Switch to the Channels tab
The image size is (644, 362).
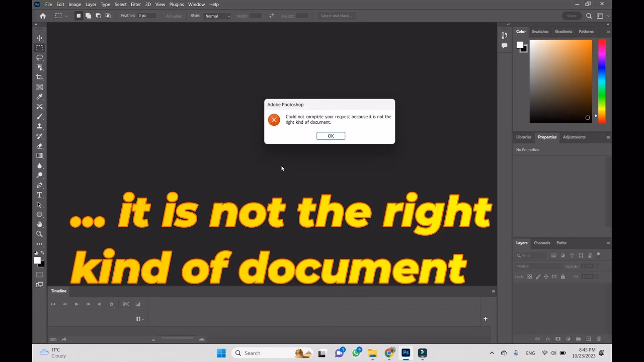click(x=542, y=243)
